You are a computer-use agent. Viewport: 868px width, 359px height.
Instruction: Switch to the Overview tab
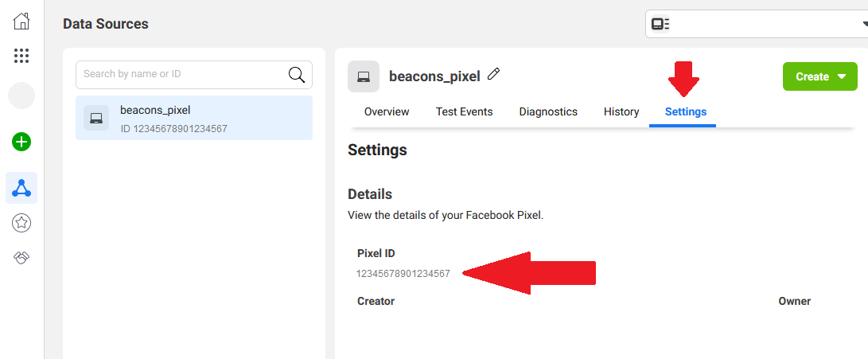click(x=387, y=112)
